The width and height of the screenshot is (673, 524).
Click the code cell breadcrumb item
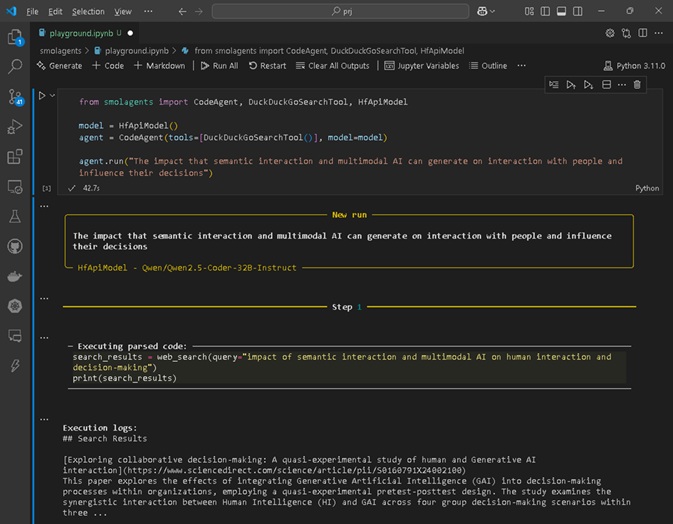coord(323,51)
